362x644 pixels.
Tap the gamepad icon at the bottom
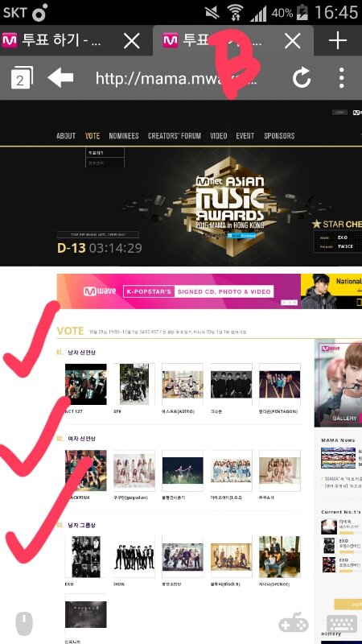tap(294, 622)
